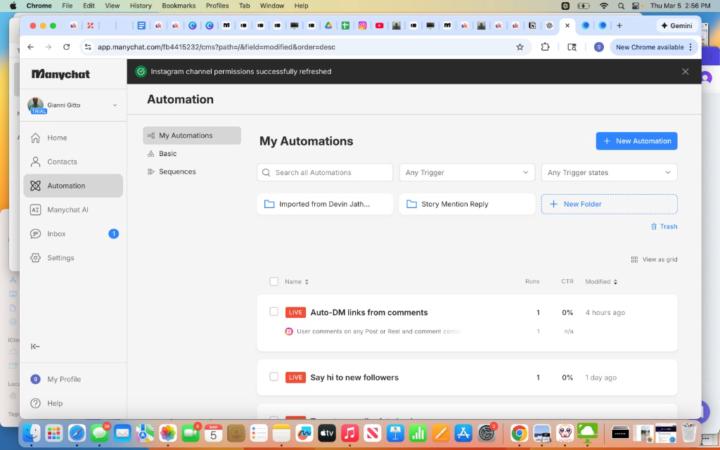
Task: Expand the Any Trigger dropdown
Action: pos(467,173)
